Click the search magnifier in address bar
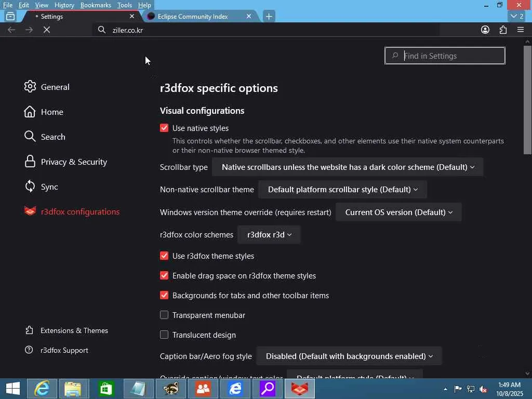Image resolution: width=532 pixels, height=399 pixels. pyautogui.click(x=102, y=30)
